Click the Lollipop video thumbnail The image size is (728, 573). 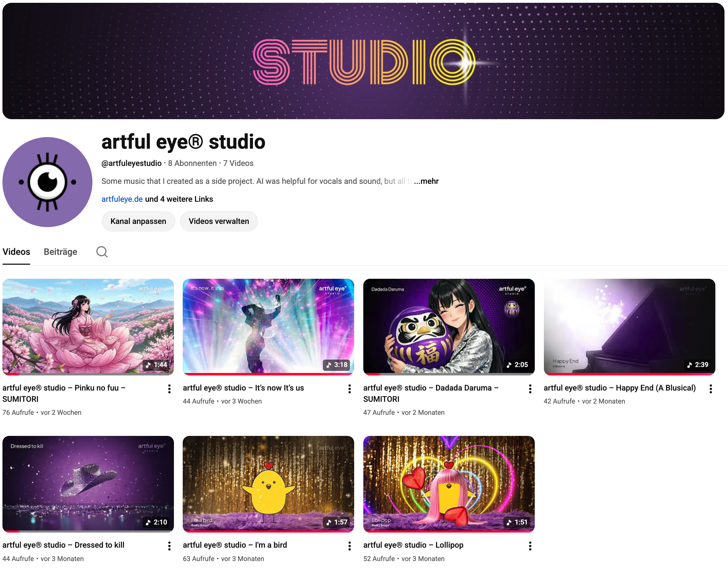[449, 483]
